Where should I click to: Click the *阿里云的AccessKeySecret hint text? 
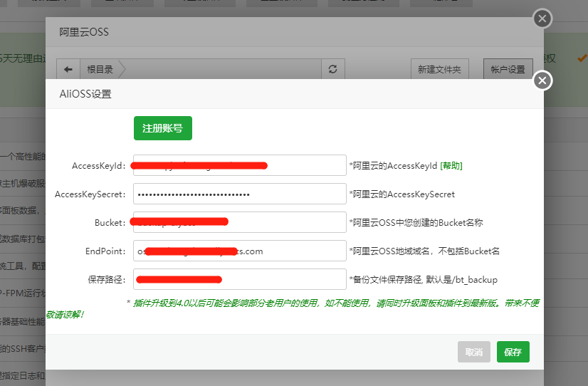point(402,194)
